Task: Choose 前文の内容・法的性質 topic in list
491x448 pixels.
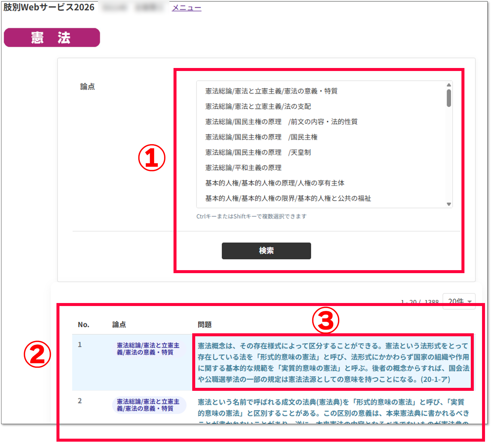Action: tap(281, 122)
